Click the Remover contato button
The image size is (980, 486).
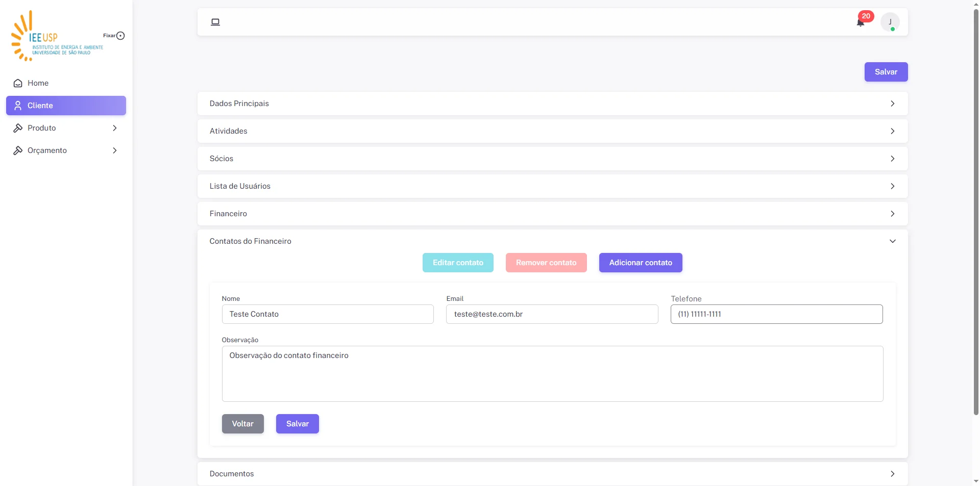[x=546, y=263]
